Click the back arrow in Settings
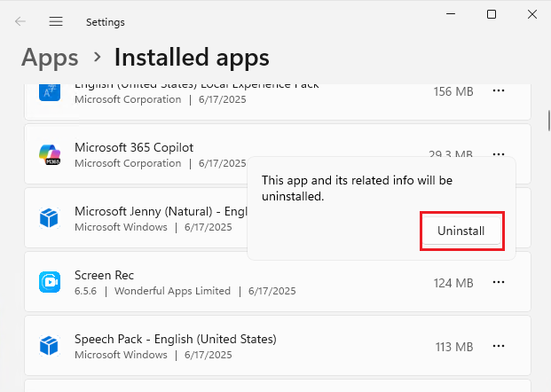Viewport: 551px width, 392px height. click(20, 21)
